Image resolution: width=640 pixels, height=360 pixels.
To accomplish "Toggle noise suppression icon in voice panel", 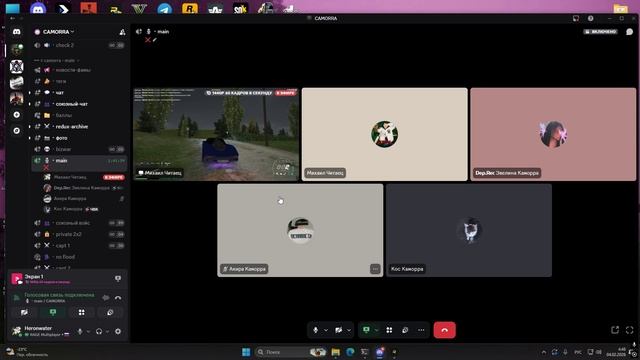I will 106,298.
